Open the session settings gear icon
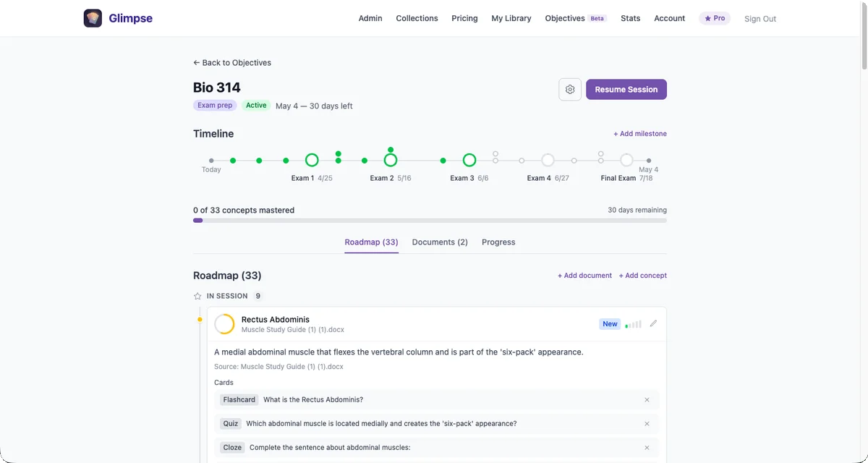Image resolution: width=868 pixels, height=463 pixels. tap(570, 89)
